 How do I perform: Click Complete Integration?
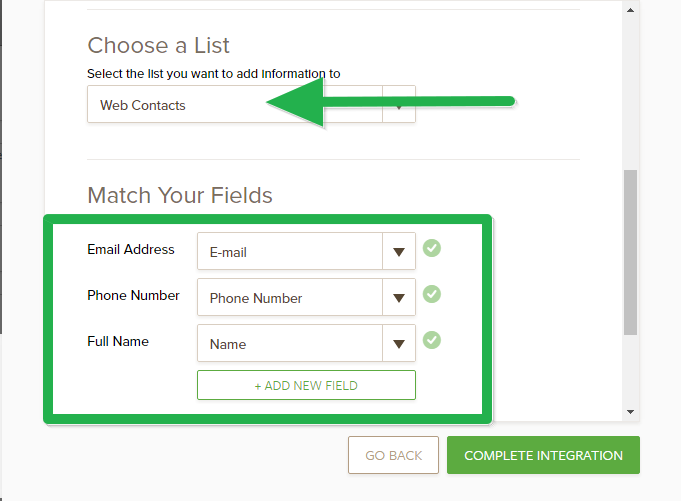point(543,455)
